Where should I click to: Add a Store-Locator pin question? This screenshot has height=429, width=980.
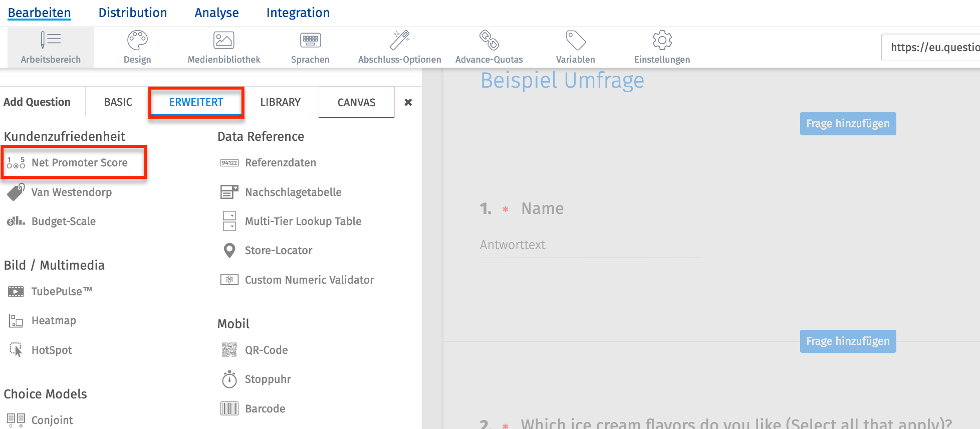(278, 251)
